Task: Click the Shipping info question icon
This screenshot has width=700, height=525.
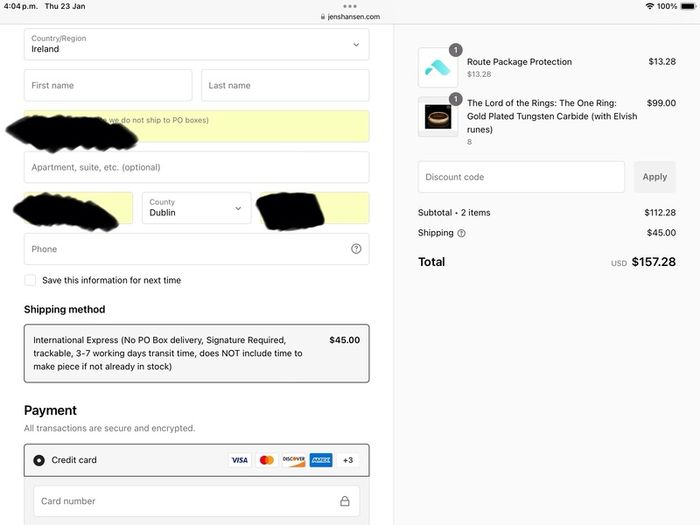Action: coord(462,233)
